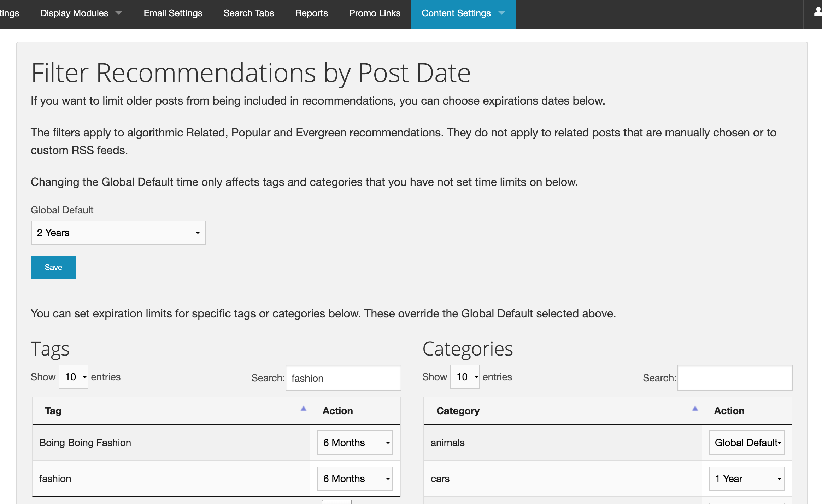Click the Save button
This screenshot has height=504, width=822.
click(53, 268)
